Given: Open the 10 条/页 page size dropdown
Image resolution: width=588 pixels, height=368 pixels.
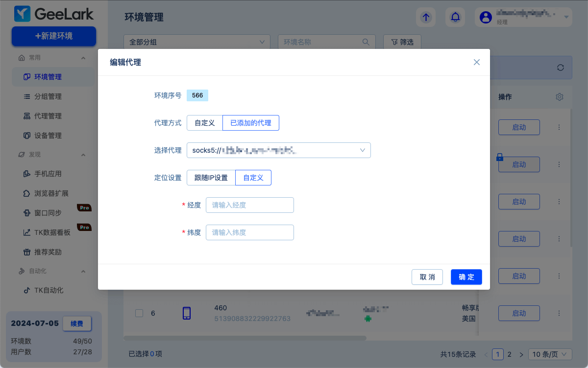Looking at the screenshot, I should click(550, 354).
